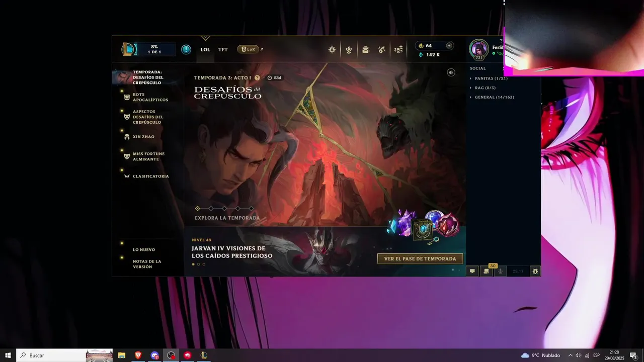The width and height of the screenshot is (644, 362).
Task: Open the Windows notification center icon
Action: coord(633,355)
